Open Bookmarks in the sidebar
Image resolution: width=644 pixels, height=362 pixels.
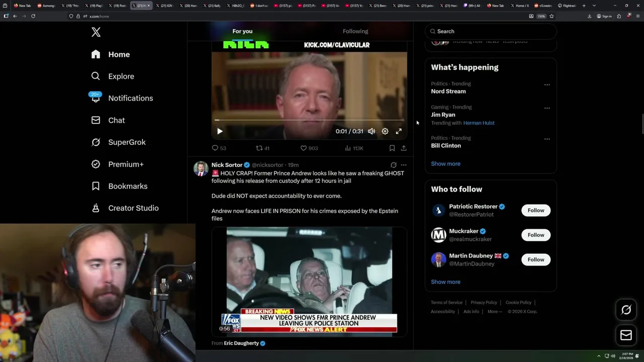119,186
